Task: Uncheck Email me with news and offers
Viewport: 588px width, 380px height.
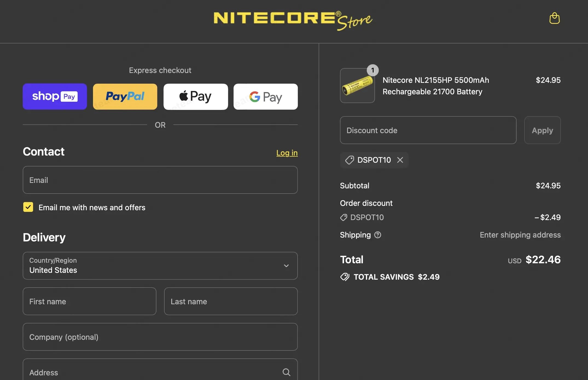Action: (x=28, y=207)
